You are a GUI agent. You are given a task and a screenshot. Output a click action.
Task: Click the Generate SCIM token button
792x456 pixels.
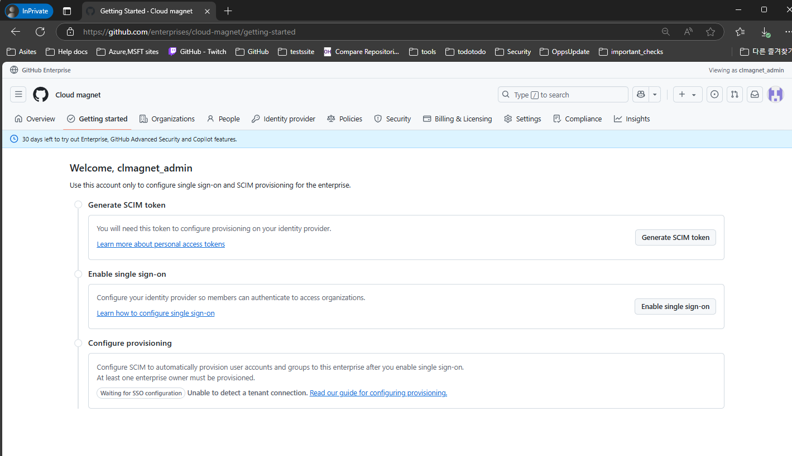[x=675, y=237]
